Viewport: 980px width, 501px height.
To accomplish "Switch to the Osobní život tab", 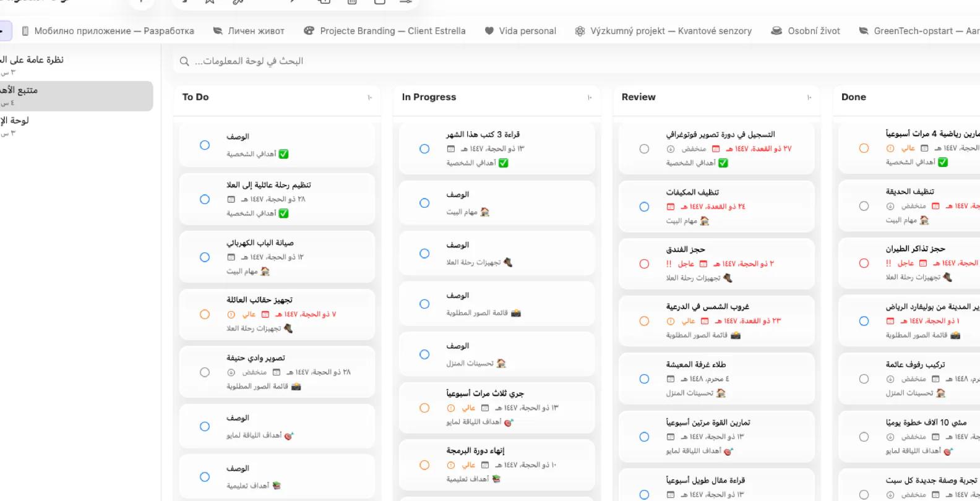I will click(805, 31).
